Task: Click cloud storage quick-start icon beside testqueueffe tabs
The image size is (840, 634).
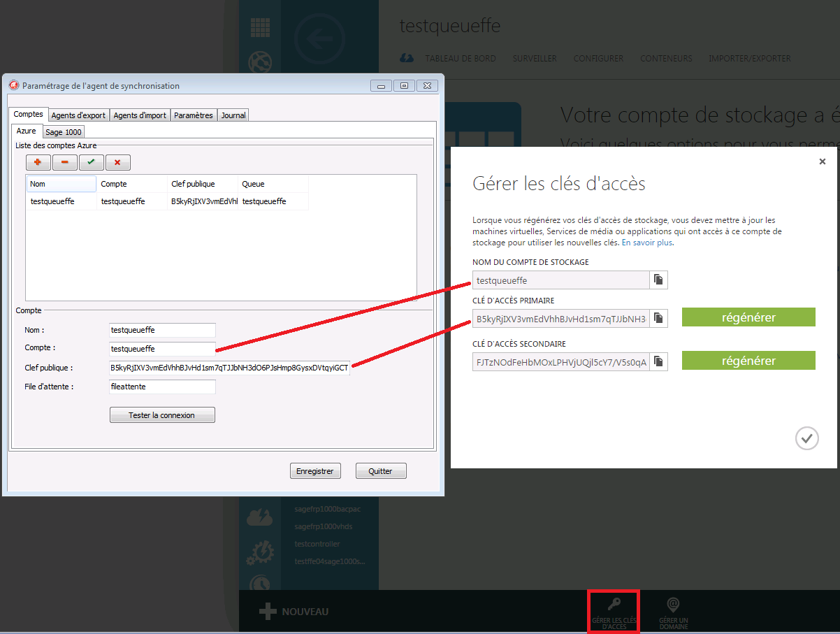Action: pyautogui.click(x=407, y=58)
